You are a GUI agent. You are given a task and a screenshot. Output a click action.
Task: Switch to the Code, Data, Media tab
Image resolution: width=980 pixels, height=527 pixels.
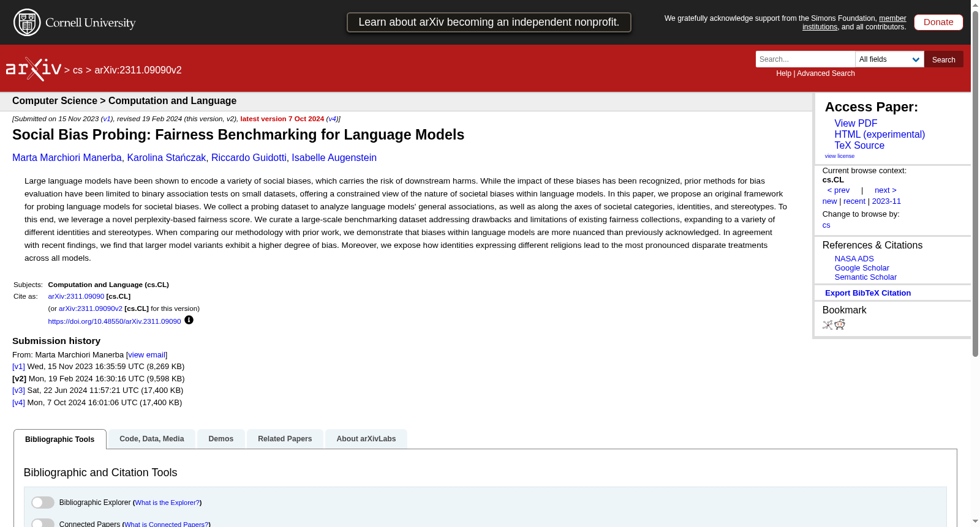(152, 439)
